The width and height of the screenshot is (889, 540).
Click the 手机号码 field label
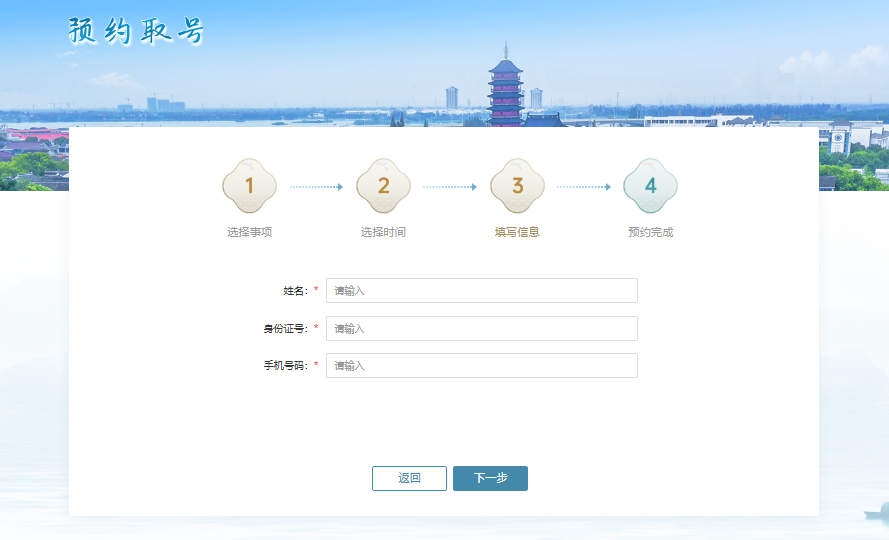pos(284,366)
